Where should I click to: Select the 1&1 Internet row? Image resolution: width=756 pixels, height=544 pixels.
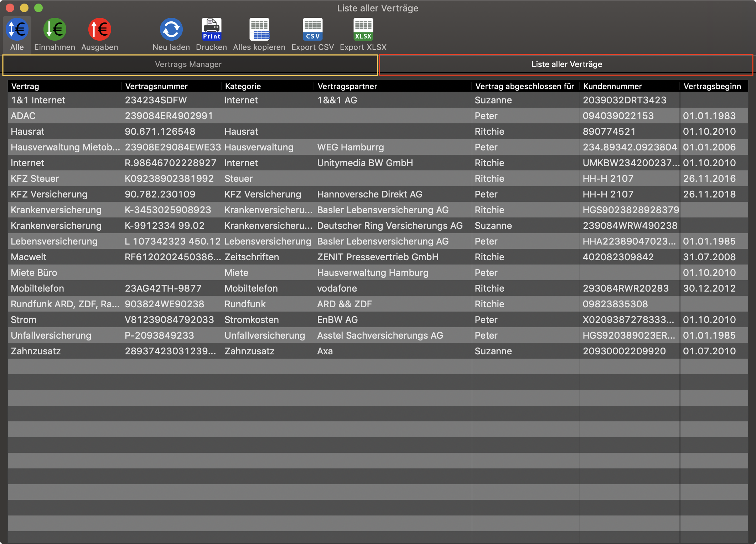coord(378,100)
